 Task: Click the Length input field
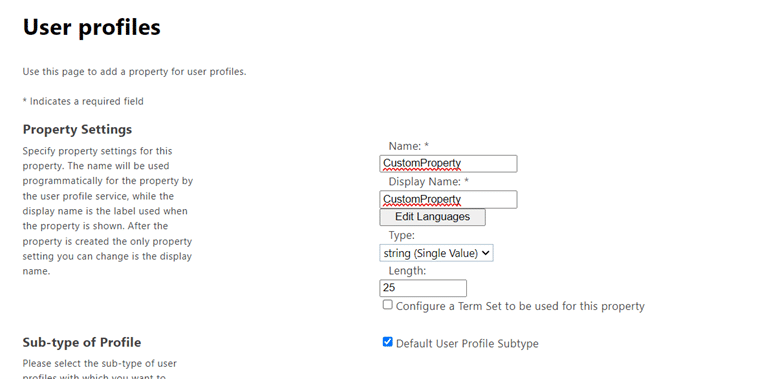pos(423,288)
